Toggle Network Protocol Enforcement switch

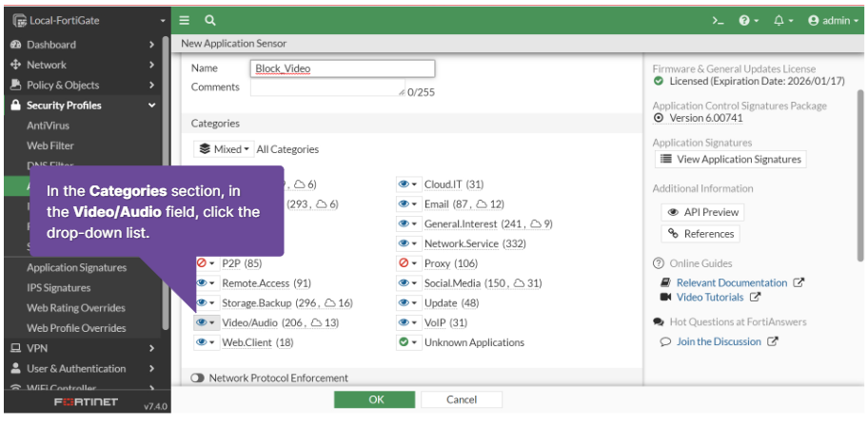198,378
